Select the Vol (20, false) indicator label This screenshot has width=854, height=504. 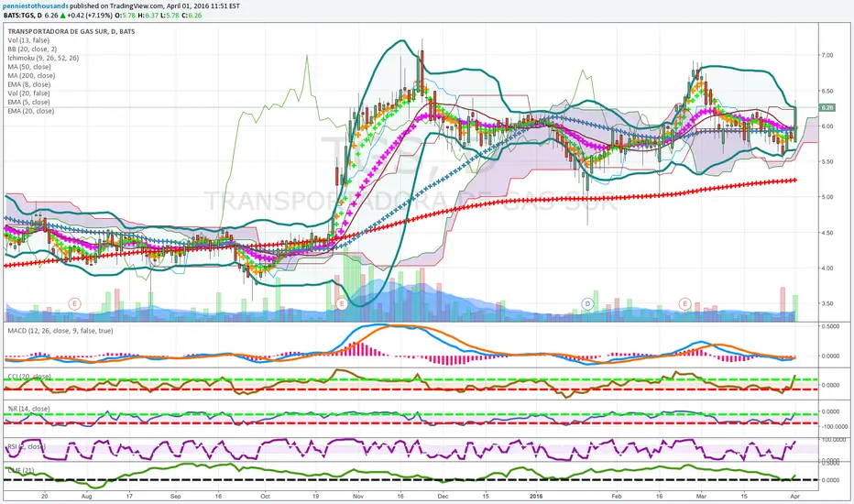(28, 93)
